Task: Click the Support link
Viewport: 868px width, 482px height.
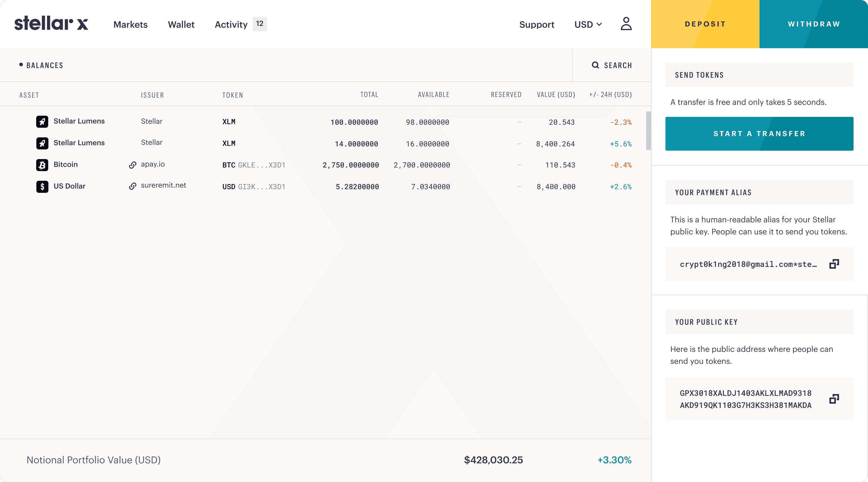Action: pos(536,25)
